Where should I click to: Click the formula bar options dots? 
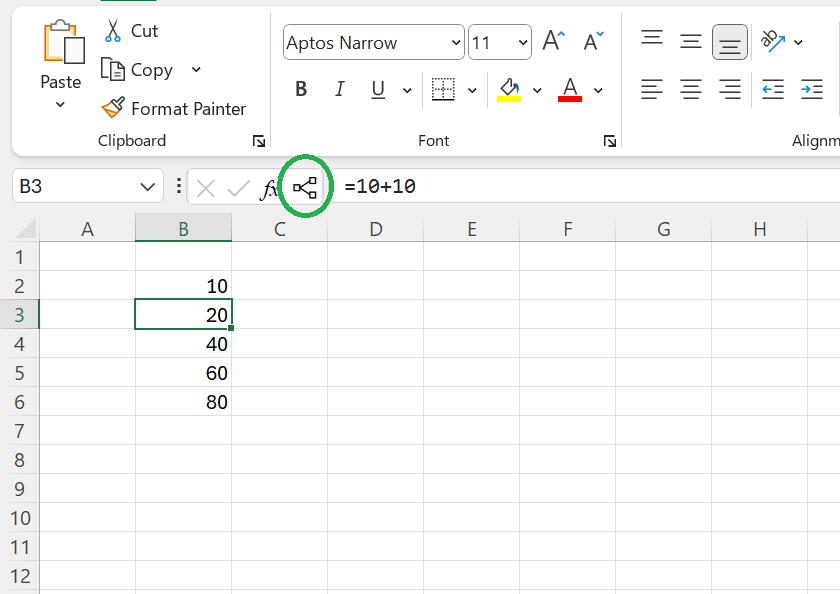pyautogui.click(x=178, y=186)
